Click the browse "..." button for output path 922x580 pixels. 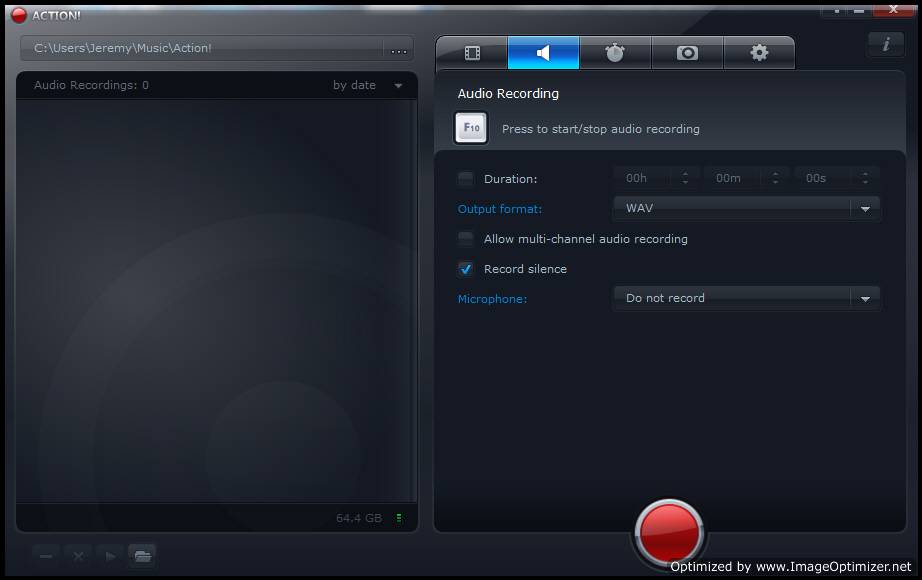(399, 49)
